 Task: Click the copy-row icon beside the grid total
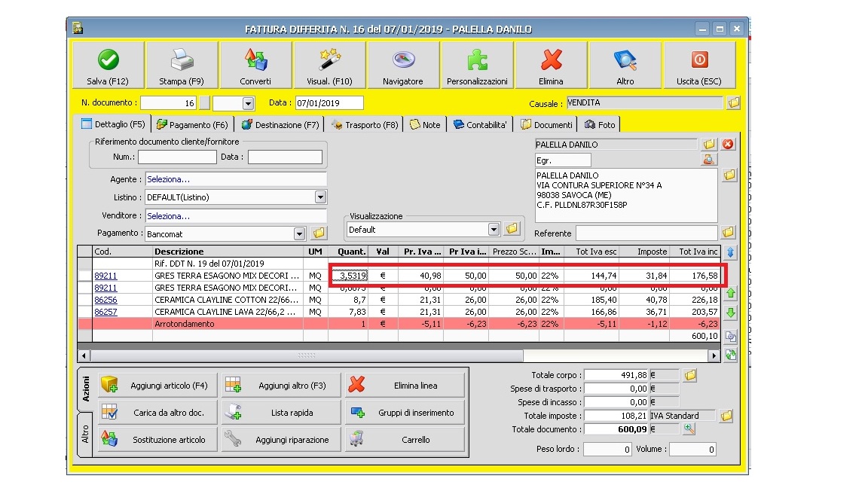pos(731,337)
